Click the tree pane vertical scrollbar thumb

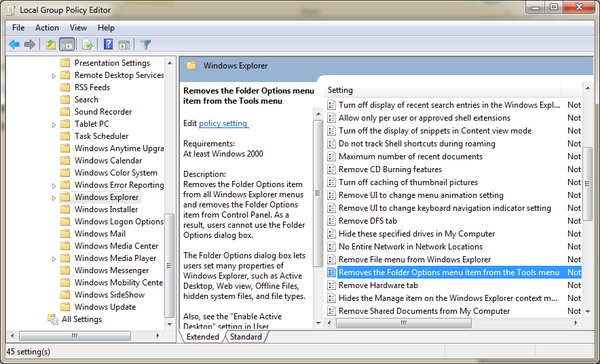[169, 266]
